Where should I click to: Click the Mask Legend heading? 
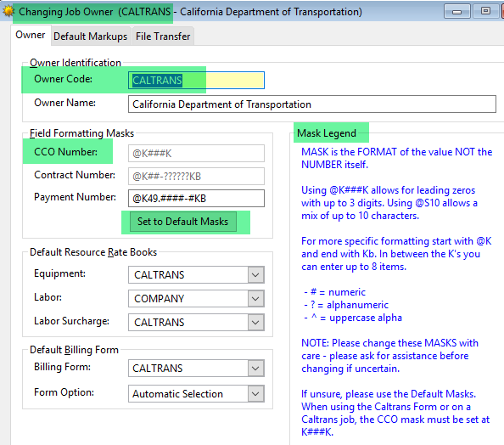pos(327,133)
